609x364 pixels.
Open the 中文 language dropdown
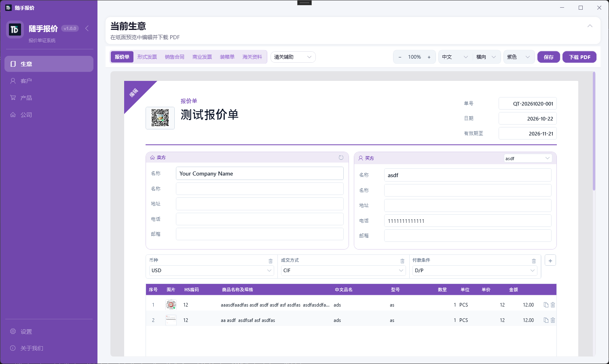[x=455, y=57]
